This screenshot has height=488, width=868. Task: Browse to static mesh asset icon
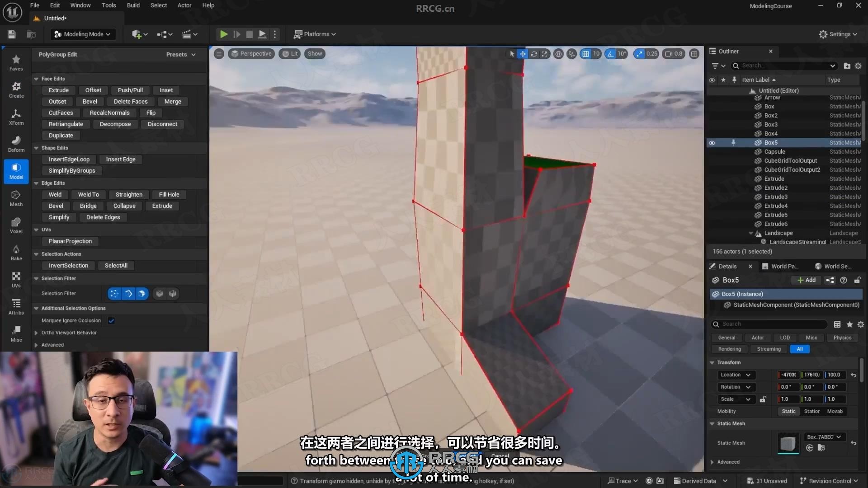(821, 448)
